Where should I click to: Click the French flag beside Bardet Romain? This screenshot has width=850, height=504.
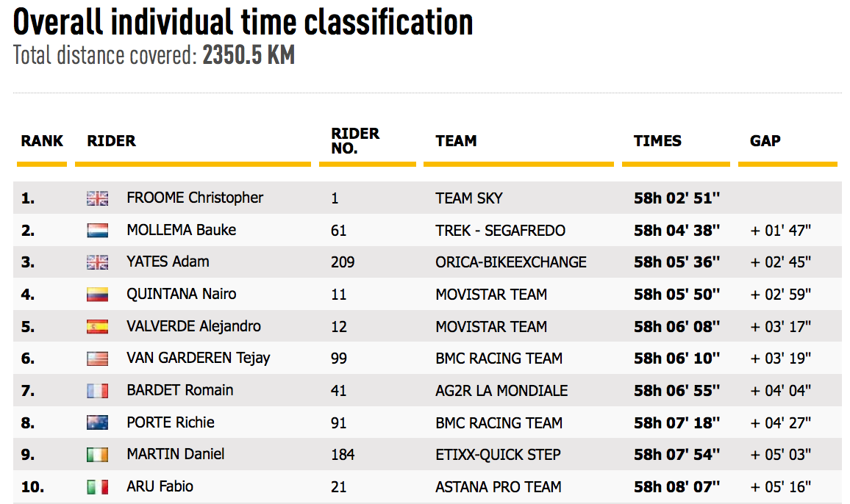[97, 391]
